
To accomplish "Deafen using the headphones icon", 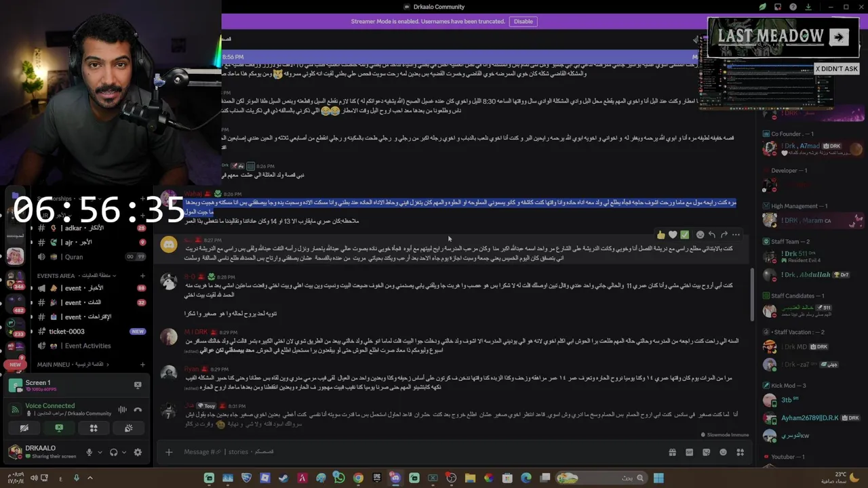I will pos(113,452).
